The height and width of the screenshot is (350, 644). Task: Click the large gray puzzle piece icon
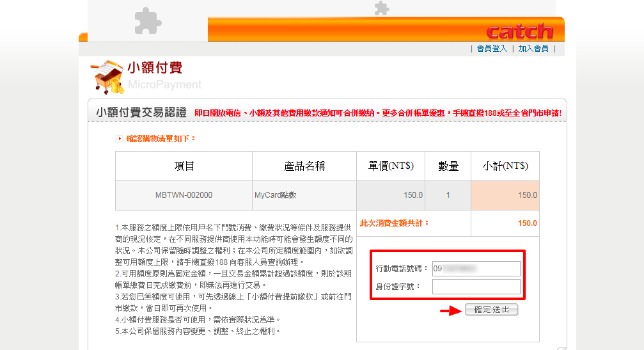tap(148, 20)
